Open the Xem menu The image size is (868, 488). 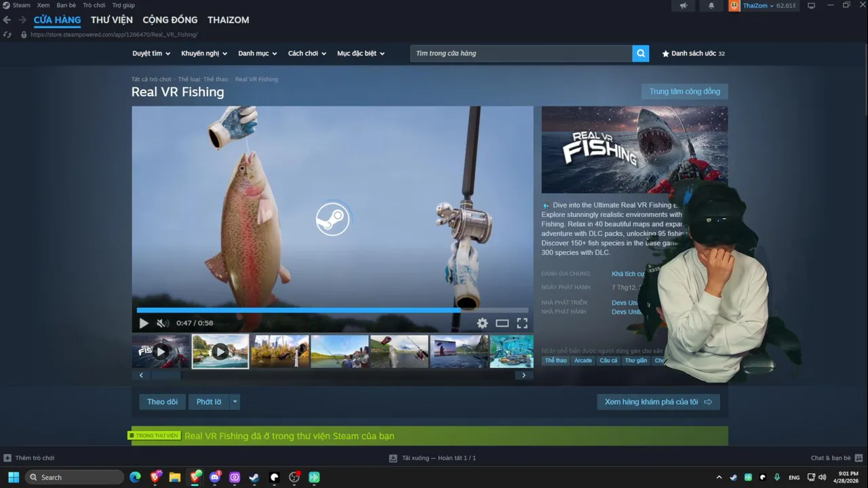click(43, 5)
